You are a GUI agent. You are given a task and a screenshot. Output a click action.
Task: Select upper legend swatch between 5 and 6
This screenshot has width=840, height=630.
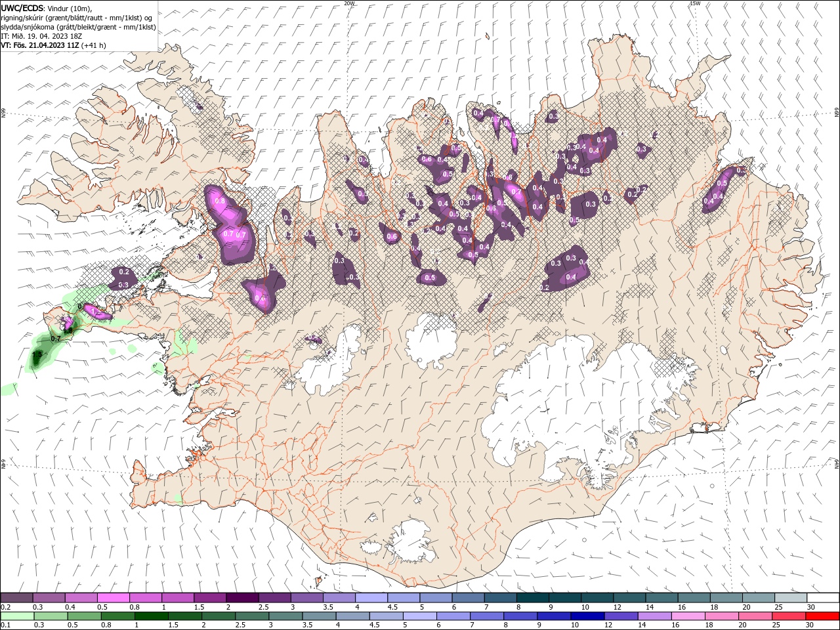click(436, 598)
